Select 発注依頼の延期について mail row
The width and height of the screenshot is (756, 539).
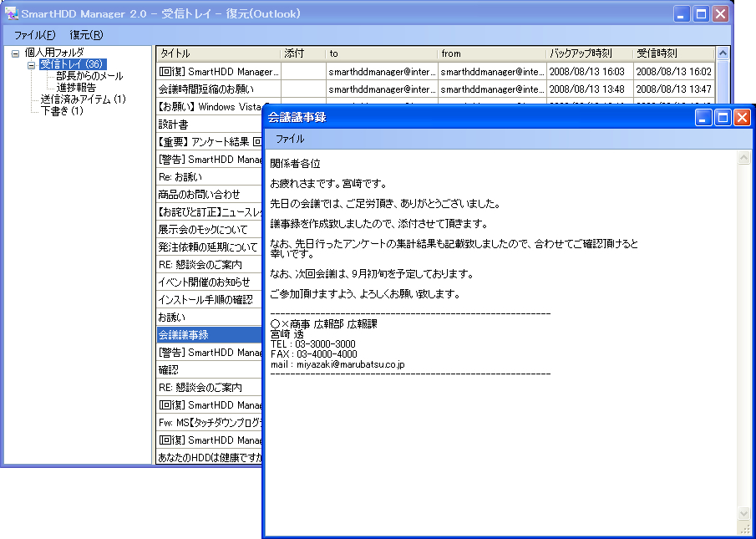[x=210, y=247]
